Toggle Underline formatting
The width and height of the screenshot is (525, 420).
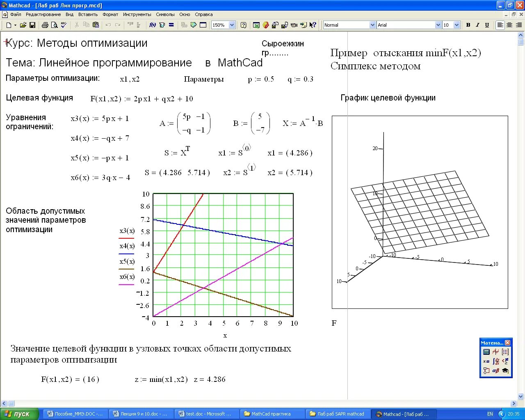click(487, 25)
